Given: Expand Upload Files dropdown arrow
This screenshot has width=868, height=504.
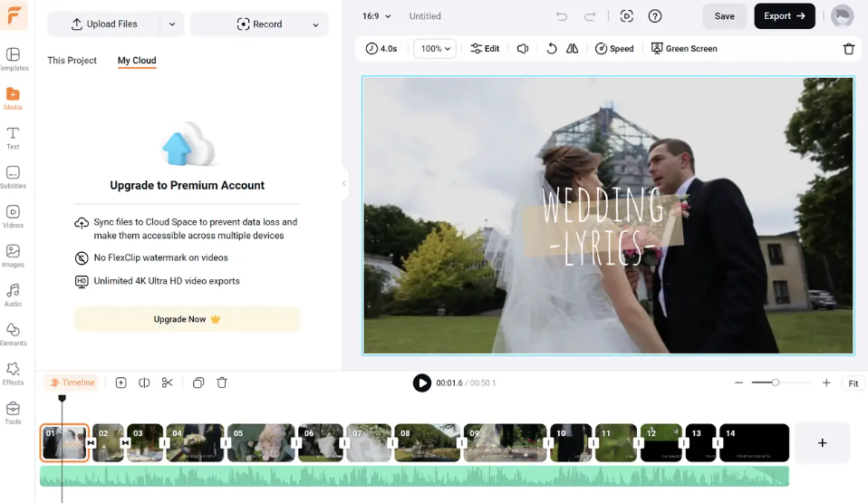Looking at the screenshot, I should click(172, 24).
